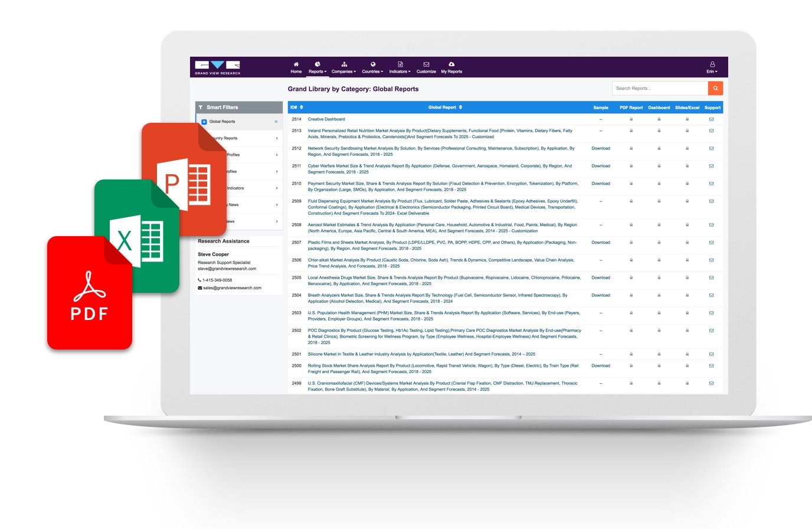Screen dimensions: 812x529
Task: Click the Dashboard lock icon for report 2510
Action: point(659,184)
